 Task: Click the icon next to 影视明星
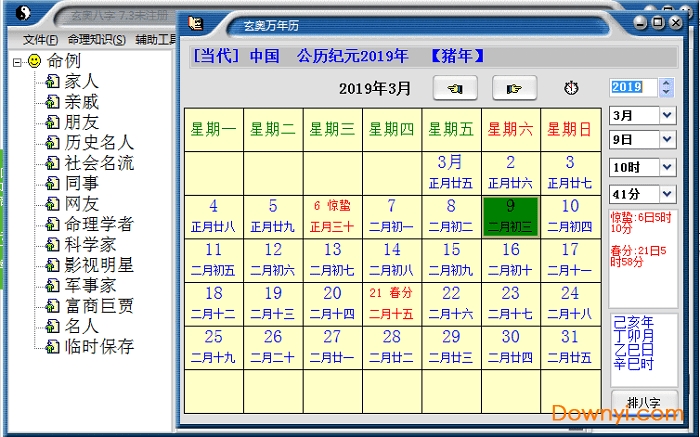coord(53,265)
